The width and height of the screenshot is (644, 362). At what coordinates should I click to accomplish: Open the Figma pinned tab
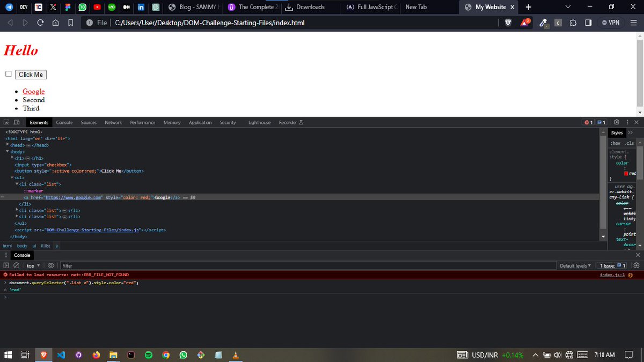coord(68,7)
